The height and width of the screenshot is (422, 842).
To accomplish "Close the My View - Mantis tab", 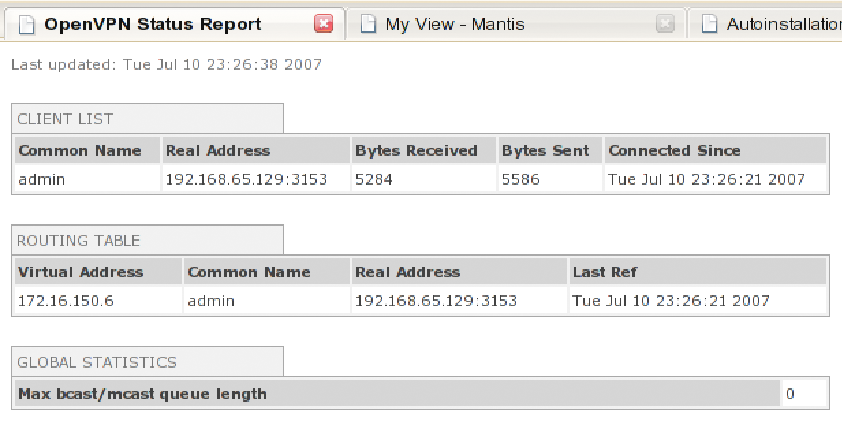I will (666, 24).
